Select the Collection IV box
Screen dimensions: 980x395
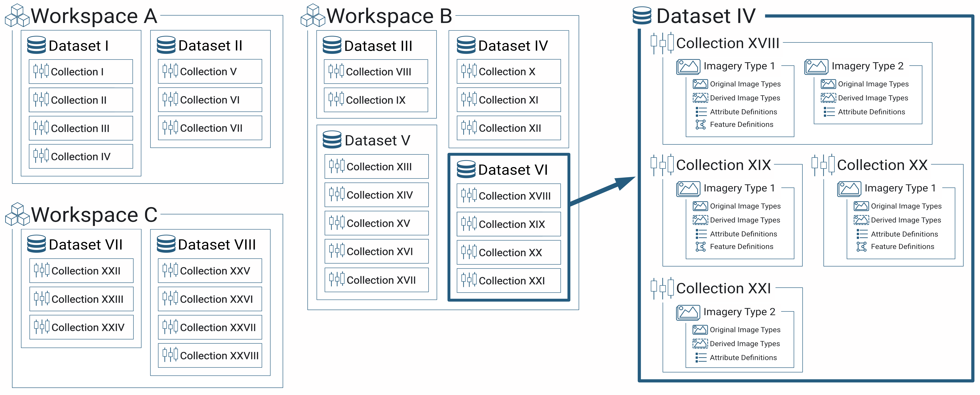81,156
